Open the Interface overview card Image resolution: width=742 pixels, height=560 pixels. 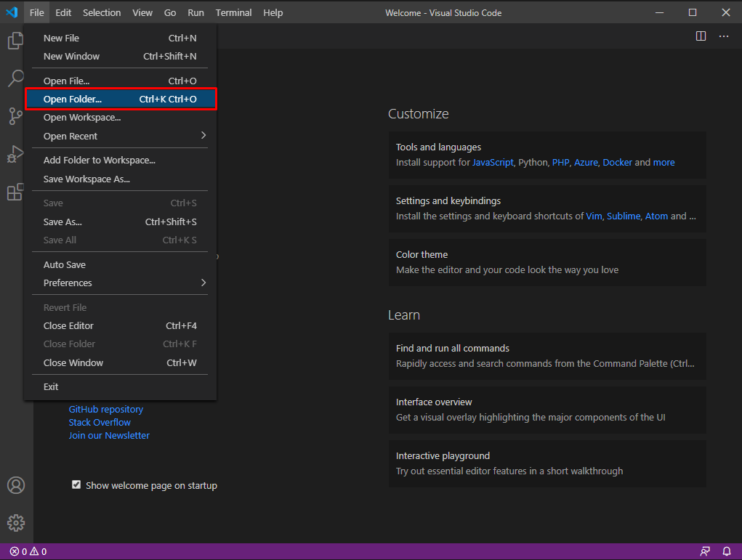point(547,410)
